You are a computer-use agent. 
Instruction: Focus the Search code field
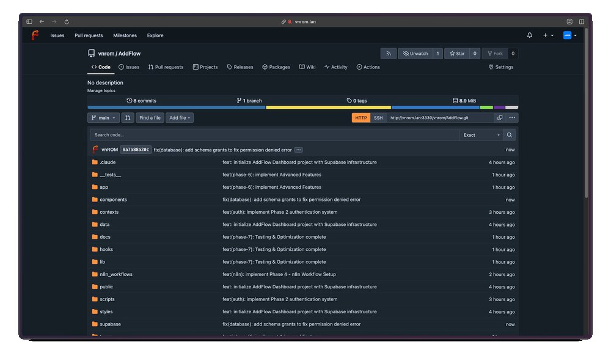tap(274, 135)
